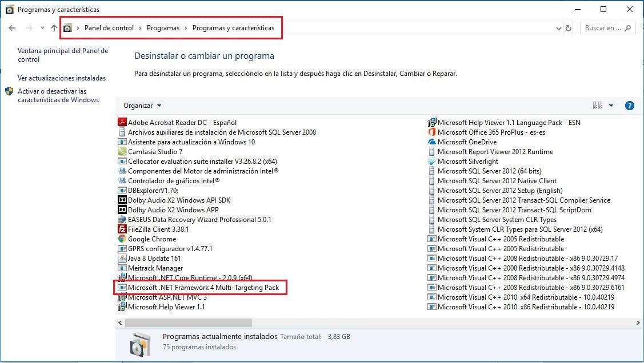Click the Controlador de gráficos Intel icon
The image size is (644, 363).
pos(122,180)
